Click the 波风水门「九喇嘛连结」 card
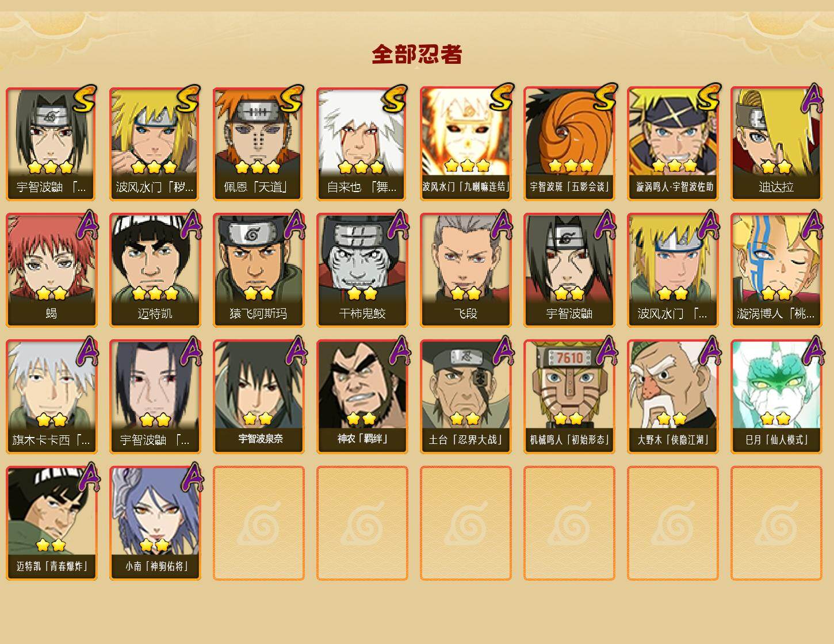834x644 pixels. coord(465,144)
